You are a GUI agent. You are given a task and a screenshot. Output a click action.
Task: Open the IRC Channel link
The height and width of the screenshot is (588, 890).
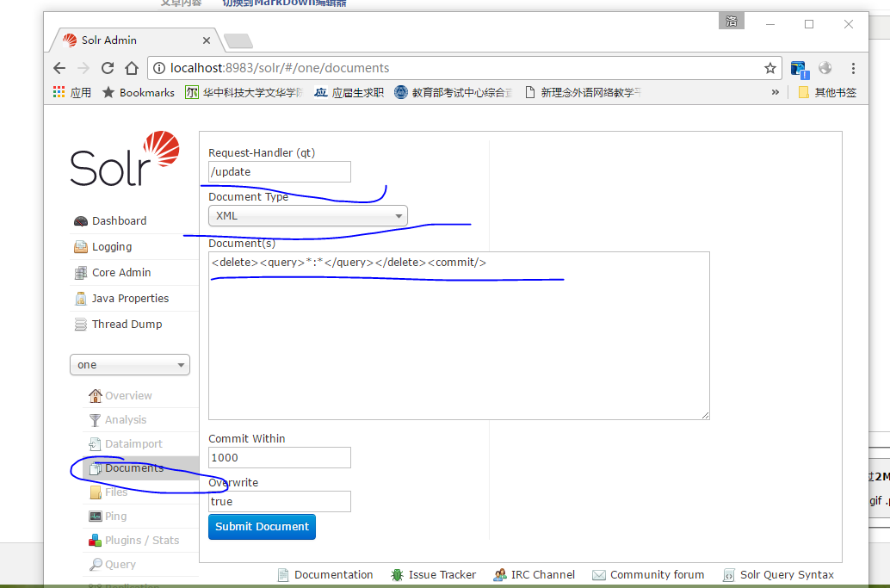[x=542, y=575]
